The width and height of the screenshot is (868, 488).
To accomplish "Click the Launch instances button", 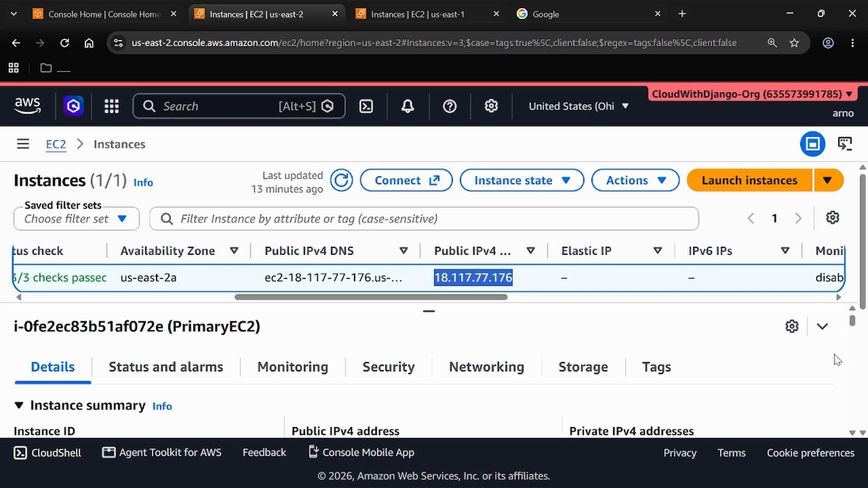I will [x=749, y=180].
